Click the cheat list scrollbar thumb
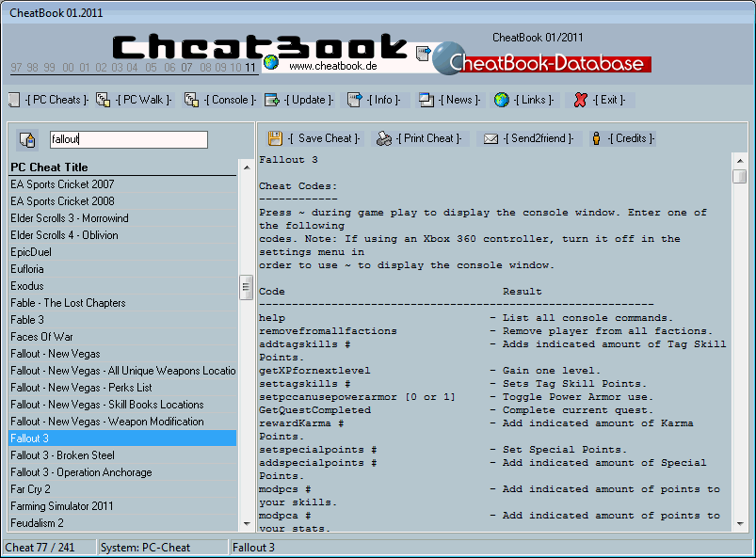The height and width of the screenshot is (558, 756). click(x=247, y=288)
